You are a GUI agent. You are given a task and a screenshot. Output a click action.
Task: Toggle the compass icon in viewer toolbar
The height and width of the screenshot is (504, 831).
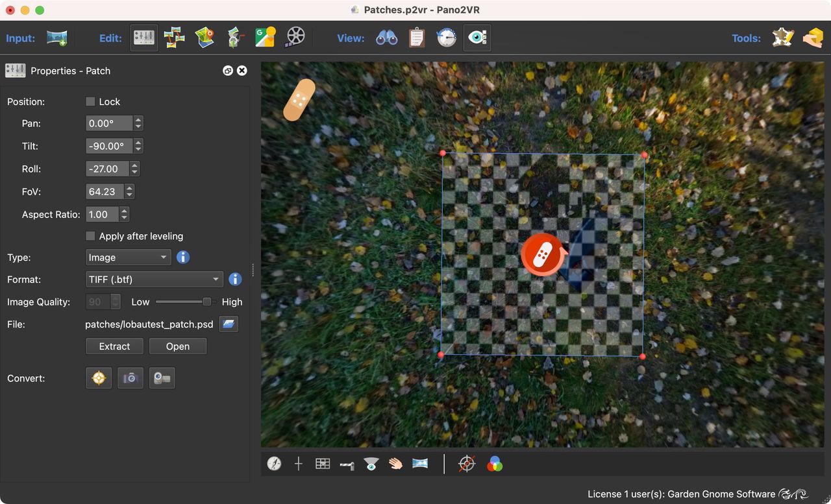click(x=274, y=464)
